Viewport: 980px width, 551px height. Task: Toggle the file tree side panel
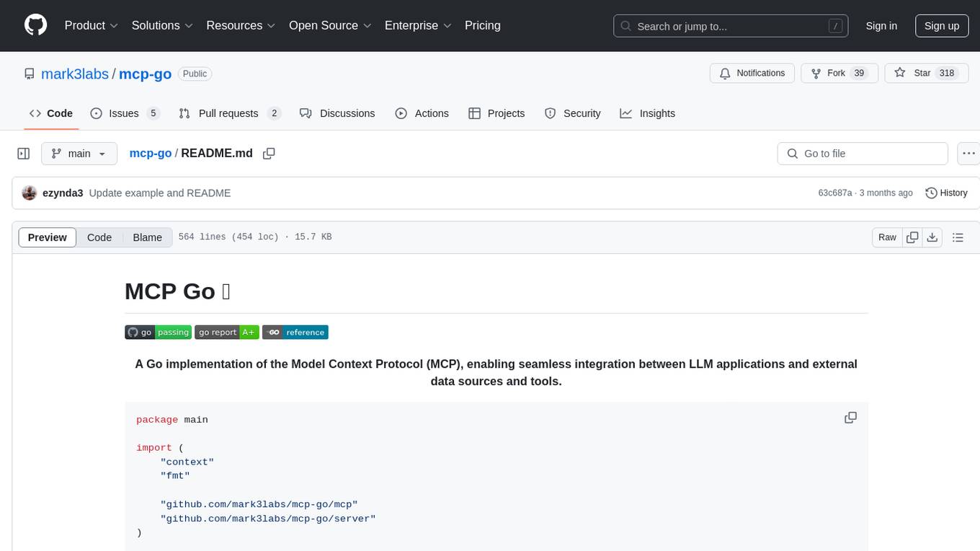[x=24, y=154]
